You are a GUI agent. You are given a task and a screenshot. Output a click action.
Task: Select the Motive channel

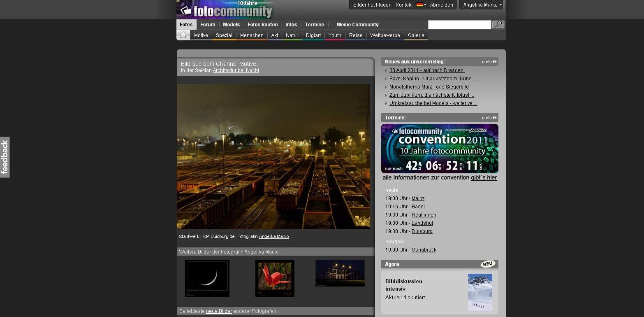[x=201, y=35]
